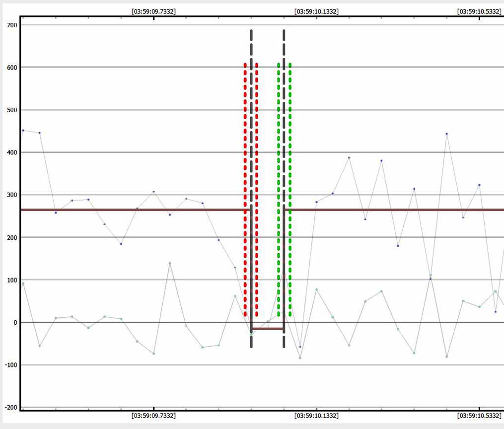Click the bottom-axis timestamp 03:59:09.7332

coord(153,416)
